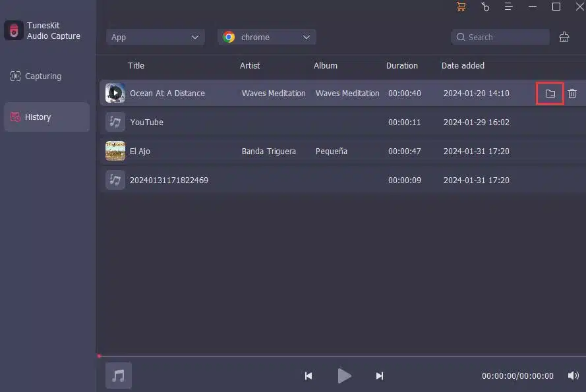
Task: Skip to the previous track
Action: pyautogui.click(x=308, y=376)
